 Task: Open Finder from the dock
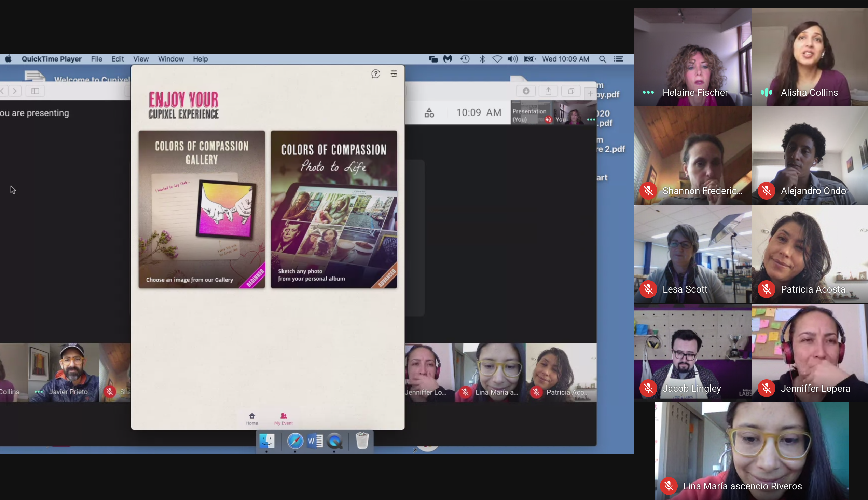pos(267,441)
